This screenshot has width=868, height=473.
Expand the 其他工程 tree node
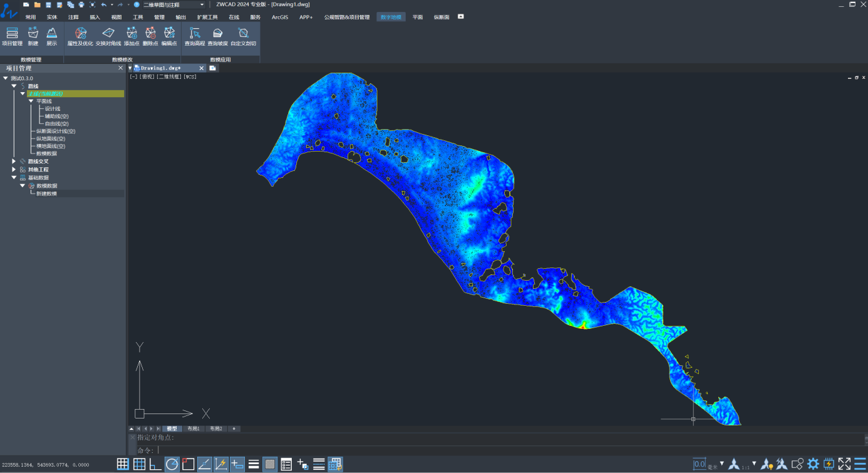(14, 170)
